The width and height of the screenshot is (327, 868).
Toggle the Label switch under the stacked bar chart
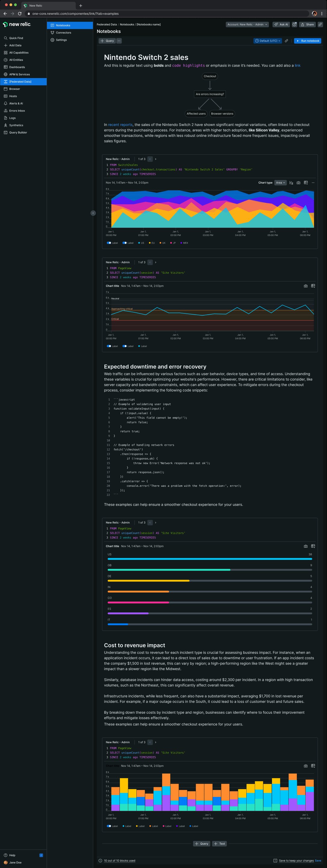[x=109, y=826]
